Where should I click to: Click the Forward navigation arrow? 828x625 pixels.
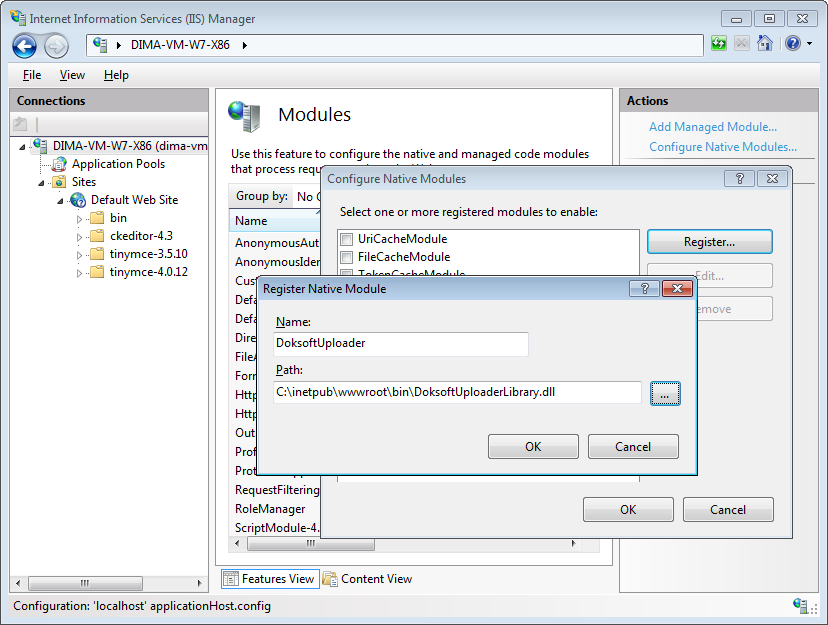[56, 45]
